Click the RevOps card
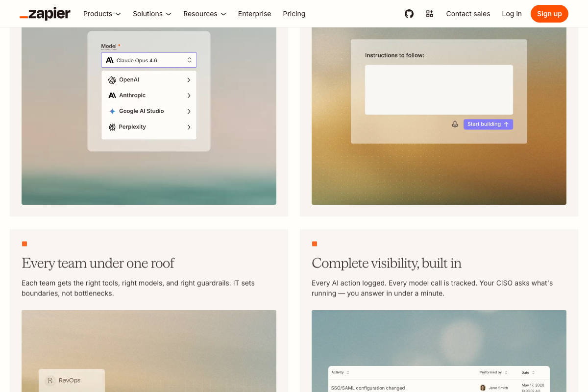The image size is (588, 392). tap(72, 380)
